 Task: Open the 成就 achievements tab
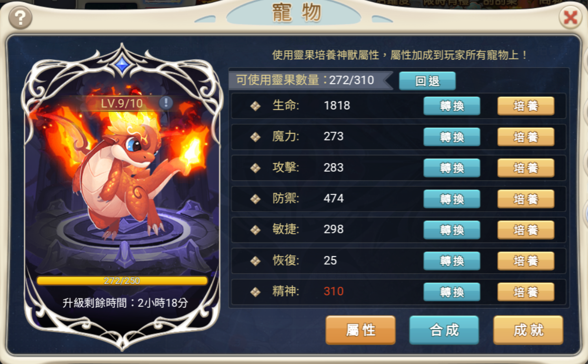pyautogui.click(x=528, y=330)
